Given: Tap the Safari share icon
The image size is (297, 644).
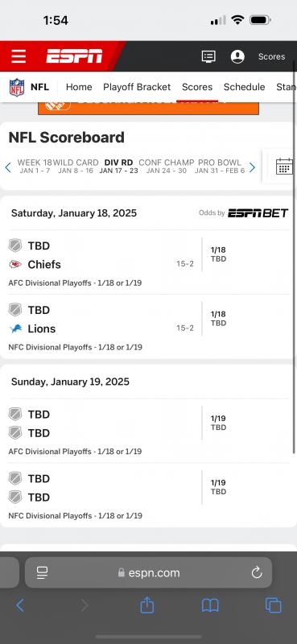Looking at the screenshot, I should point(147,605).
